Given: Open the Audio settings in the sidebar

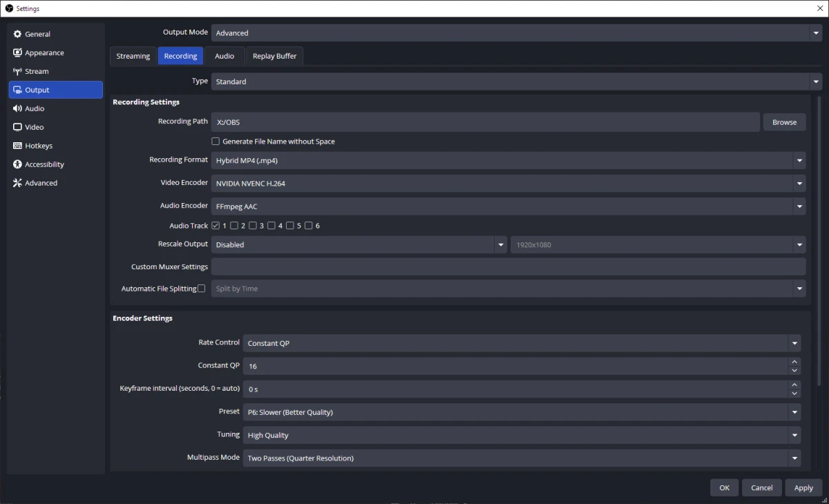Looking at the screenshot, I should (55, 108).
